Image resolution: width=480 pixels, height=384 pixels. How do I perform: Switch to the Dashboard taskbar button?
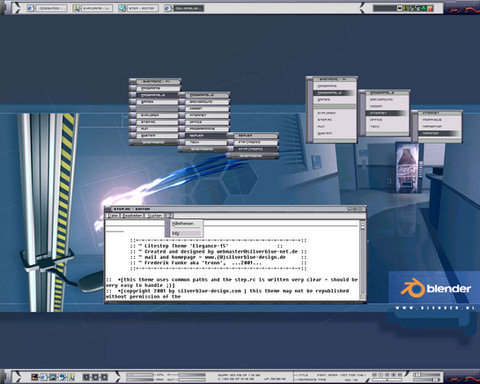47,8
